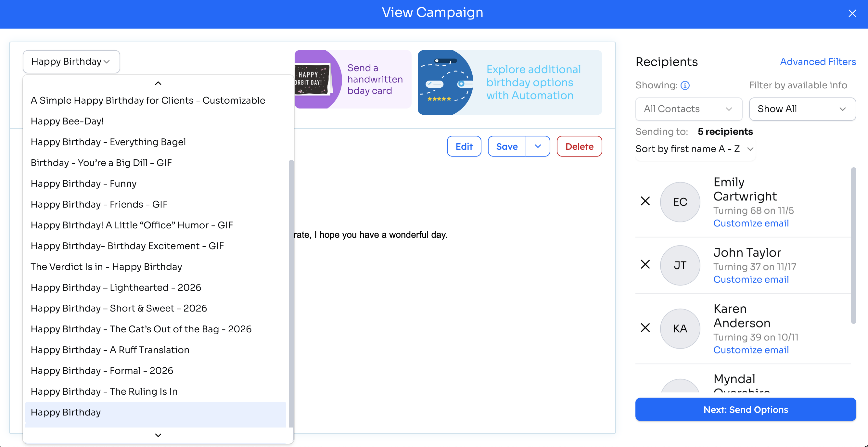The height and width of the screenshot is (447, 868).
Task: Remove Karen Anderson from recipients
Action: pos(645,328)
